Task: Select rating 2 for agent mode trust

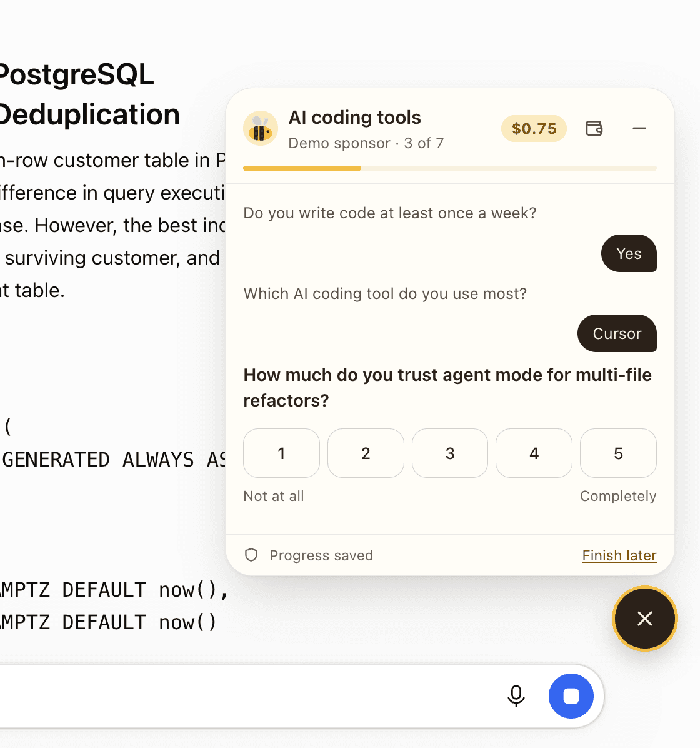Action: pyautogui.click(x=366, y=453)
